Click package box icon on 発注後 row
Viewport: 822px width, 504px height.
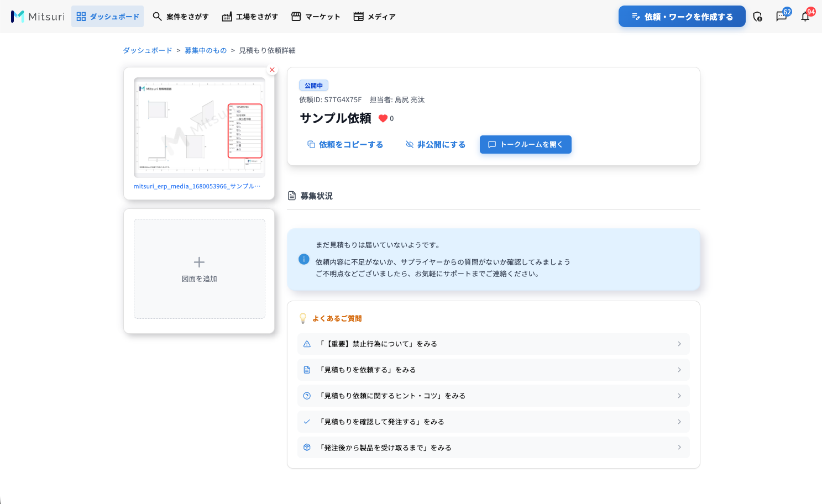[307, 448]
